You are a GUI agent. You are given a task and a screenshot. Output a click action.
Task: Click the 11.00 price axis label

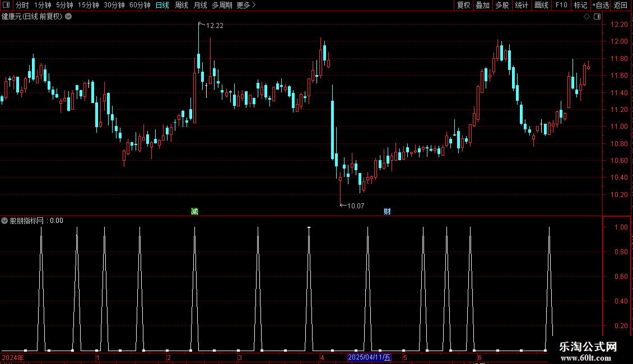click(x=619, y=127)
